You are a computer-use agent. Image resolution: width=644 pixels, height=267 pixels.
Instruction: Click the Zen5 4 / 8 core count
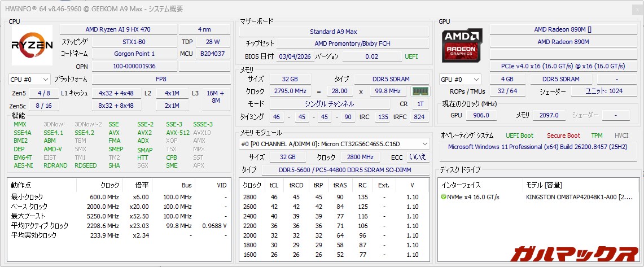(x=43, y=93)
